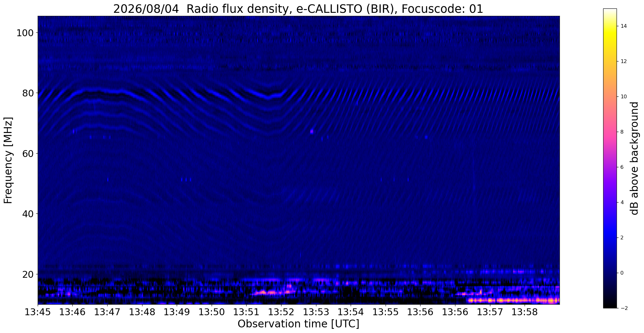Click the Observation time [UTC] axis label

pos(298,324)
